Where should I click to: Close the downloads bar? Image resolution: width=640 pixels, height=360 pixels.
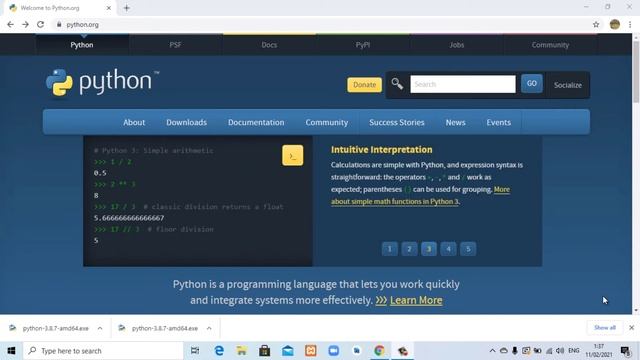coord(631,328)
